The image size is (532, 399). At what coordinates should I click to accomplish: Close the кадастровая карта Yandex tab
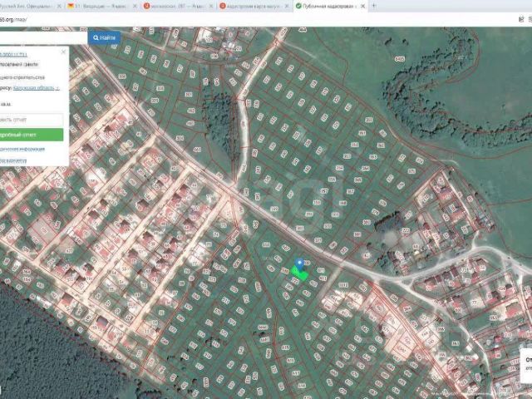click(287, 6)
